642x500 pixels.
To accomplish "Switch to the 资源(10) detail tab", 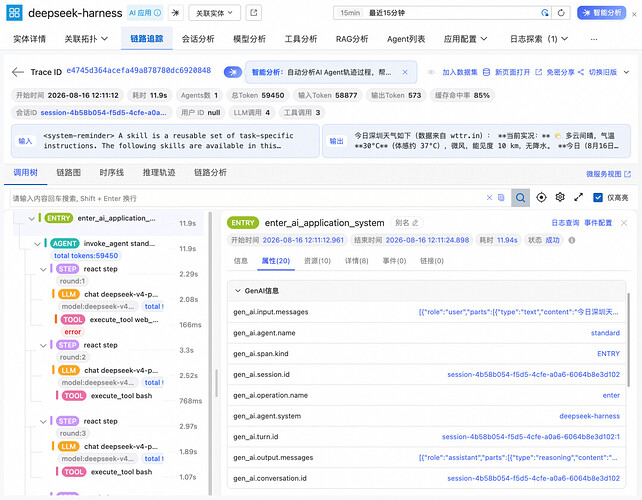I will [x=317, y=261].
